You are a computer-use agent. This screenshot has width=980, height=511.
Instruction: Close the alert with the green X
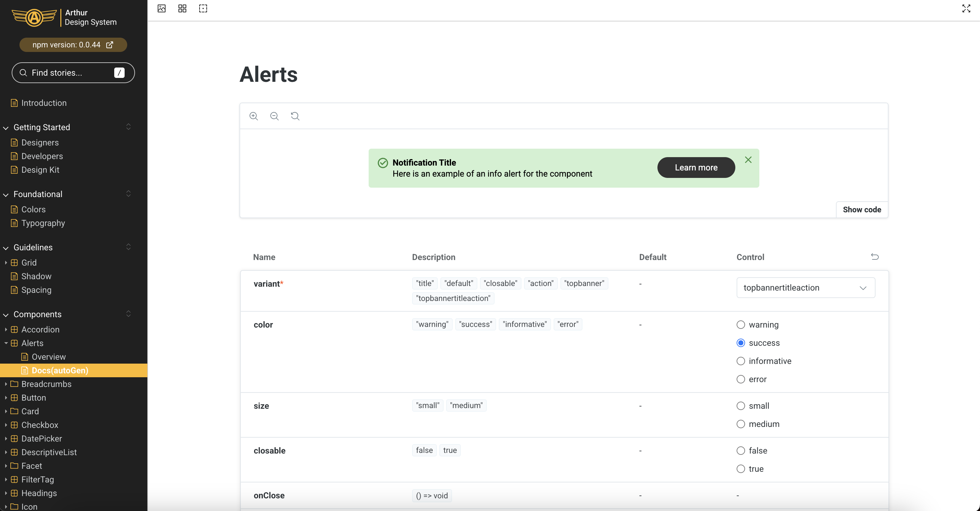pos(748,160)
